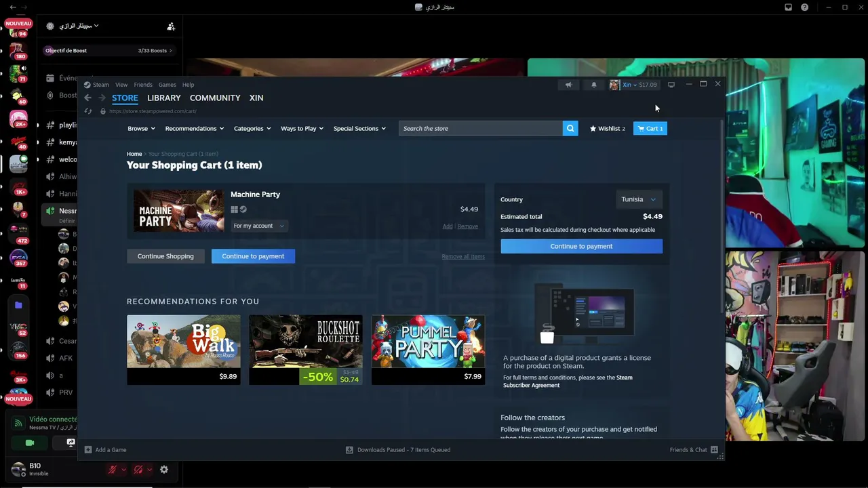Open the Discord server folder icon
868x488 pixels.
click(18, 306)
